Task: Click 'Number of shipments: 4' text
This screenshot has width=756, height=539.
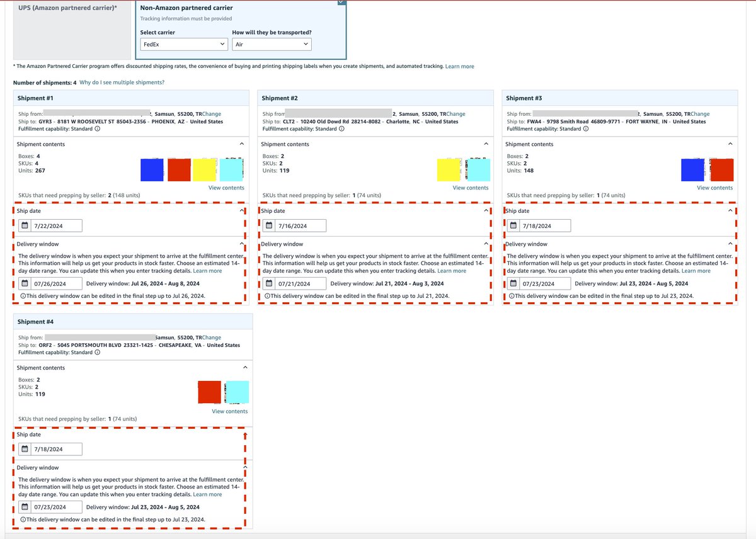Action: [x=45, y=82]
